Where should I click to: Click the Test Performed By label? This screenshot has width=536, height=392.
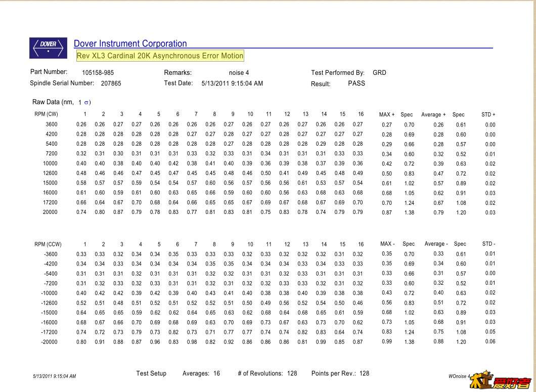coord(338,72)
